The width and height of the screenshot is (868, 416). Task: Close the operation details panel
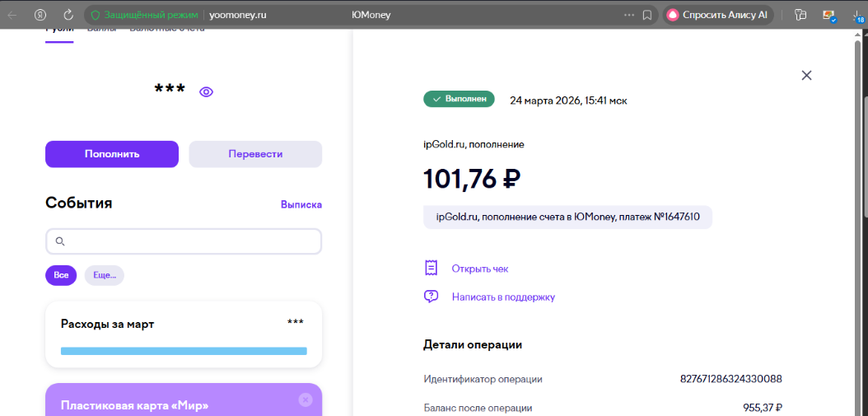pos(806,75)
